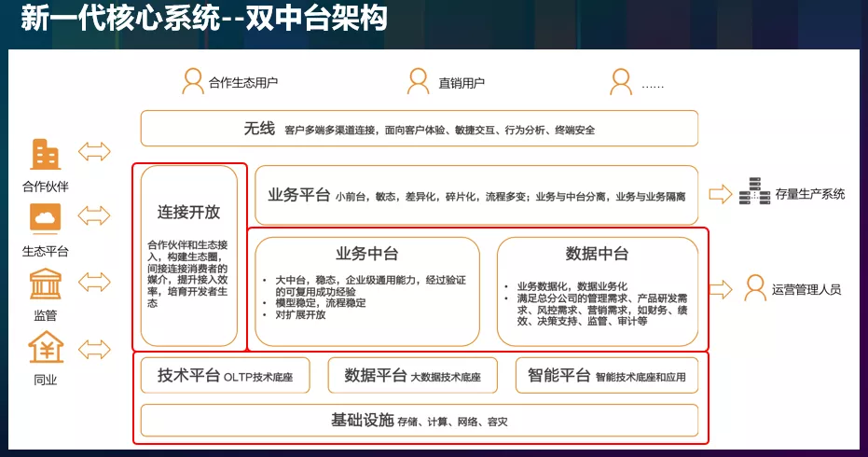Screen dimensions: 868x457
Task: Click the OLTP技术底座 label
Action: (258, 377)
